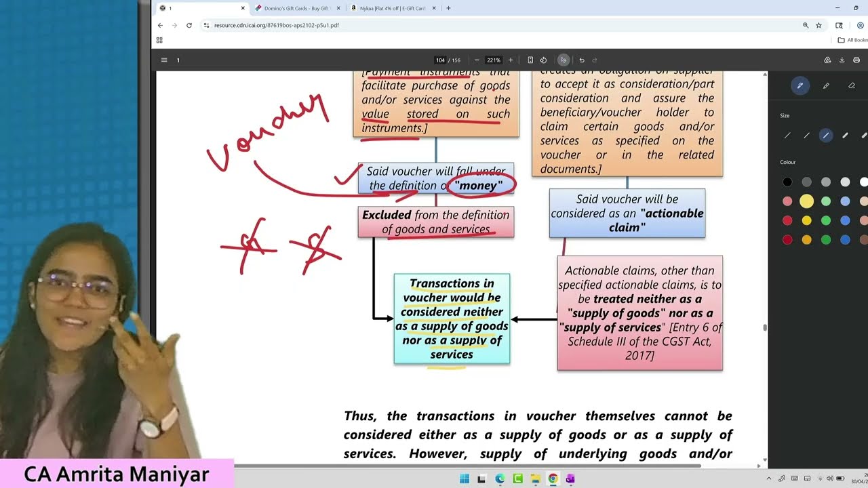Pick the green swatch in third row

click(825, 220)
